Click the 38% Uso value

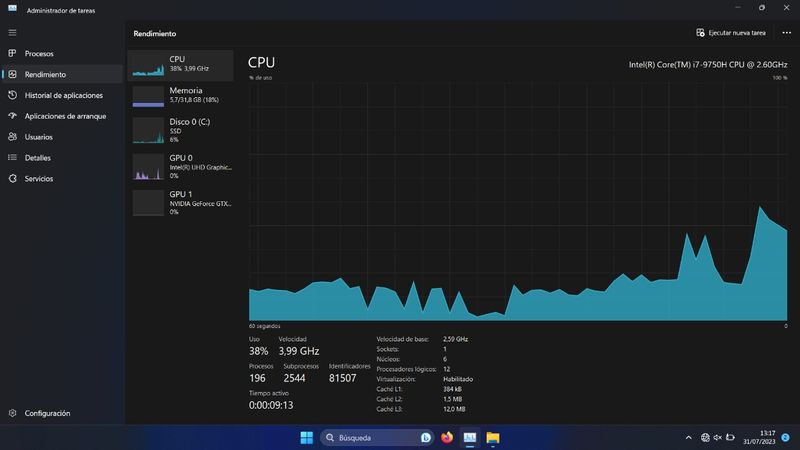coord(258,351)
